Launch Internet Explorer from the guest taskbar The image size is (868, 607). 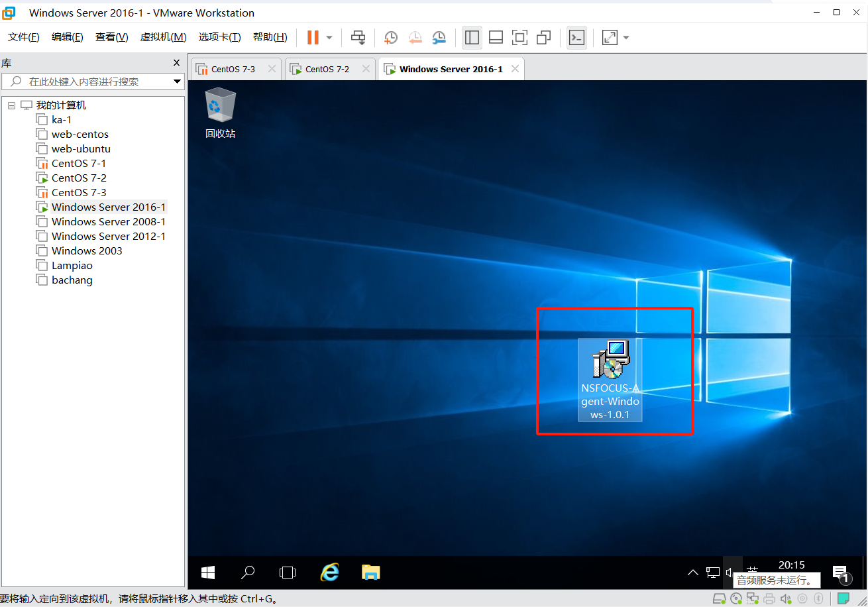(329, 573)
